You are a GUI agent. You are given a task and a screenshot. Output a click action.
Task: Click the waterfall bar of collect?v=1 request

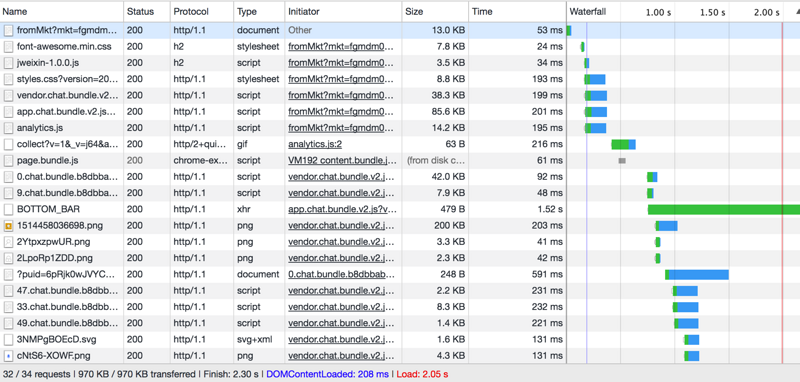coord(623,144)
